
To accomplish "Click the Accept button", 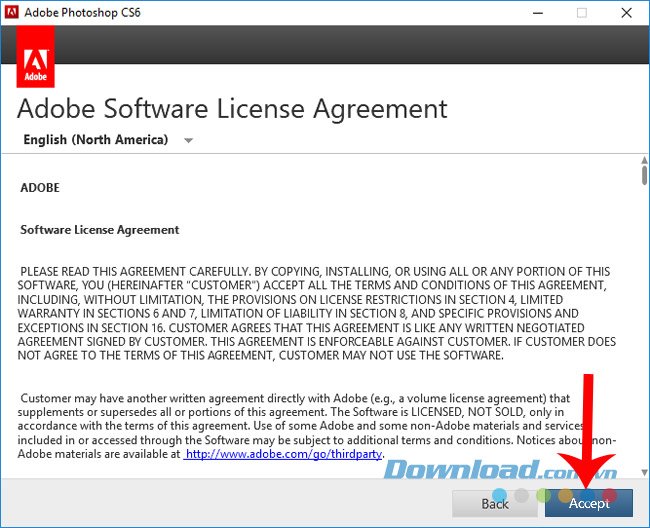I will click(589, 503).
